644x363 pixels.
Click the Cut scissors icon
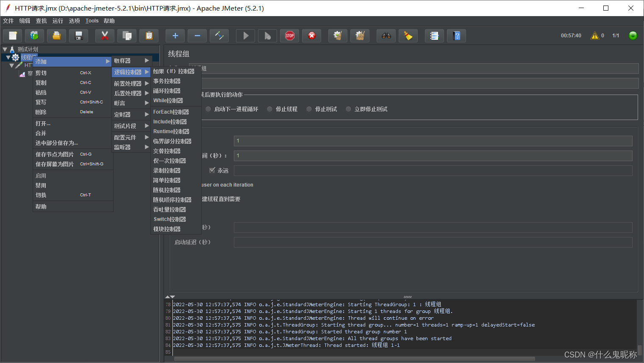(105, 36)
